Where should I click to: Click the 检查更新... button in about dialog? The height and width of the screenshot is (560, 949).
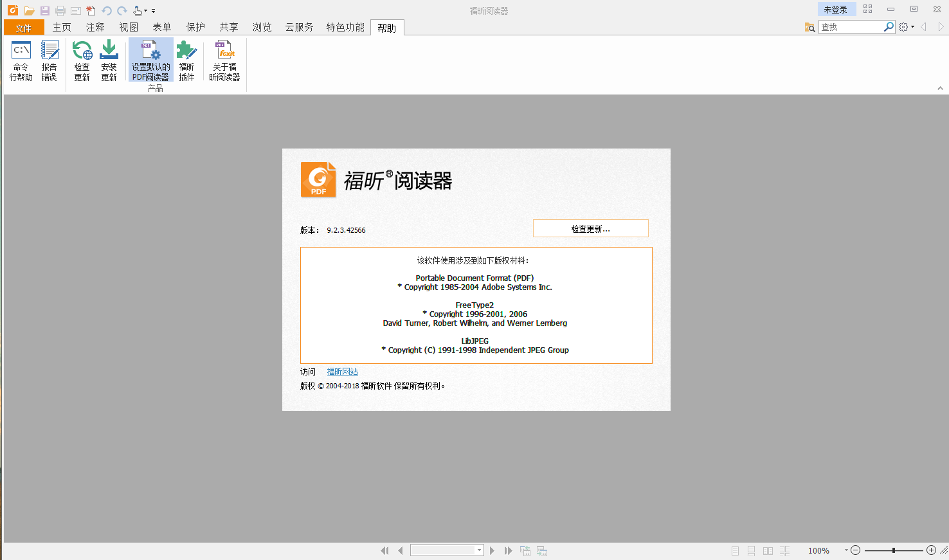coord(591,229)
